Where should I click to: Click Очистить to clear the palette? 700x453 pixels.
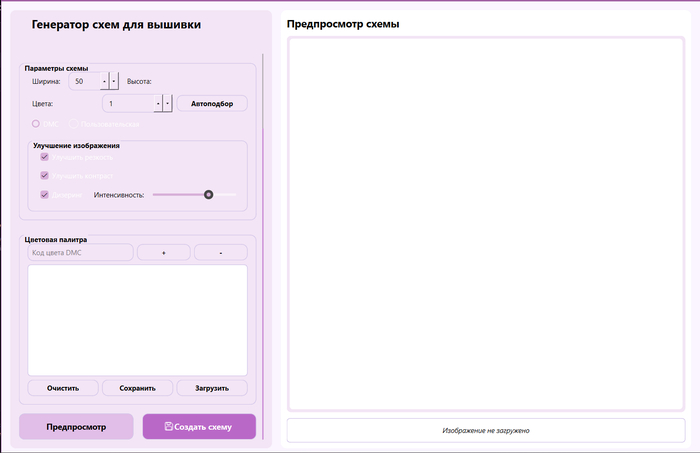pos(62,388)
